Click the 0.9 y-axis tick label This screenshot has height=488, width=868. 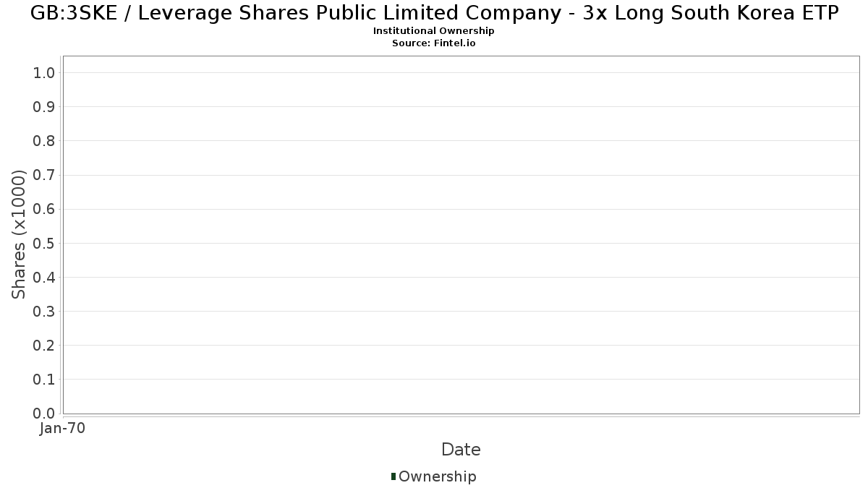(44, 106)
